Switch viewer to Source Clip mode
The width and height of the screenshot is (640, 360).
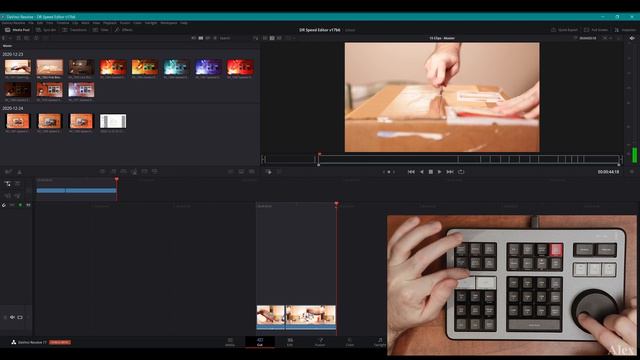tap(265, 38)
